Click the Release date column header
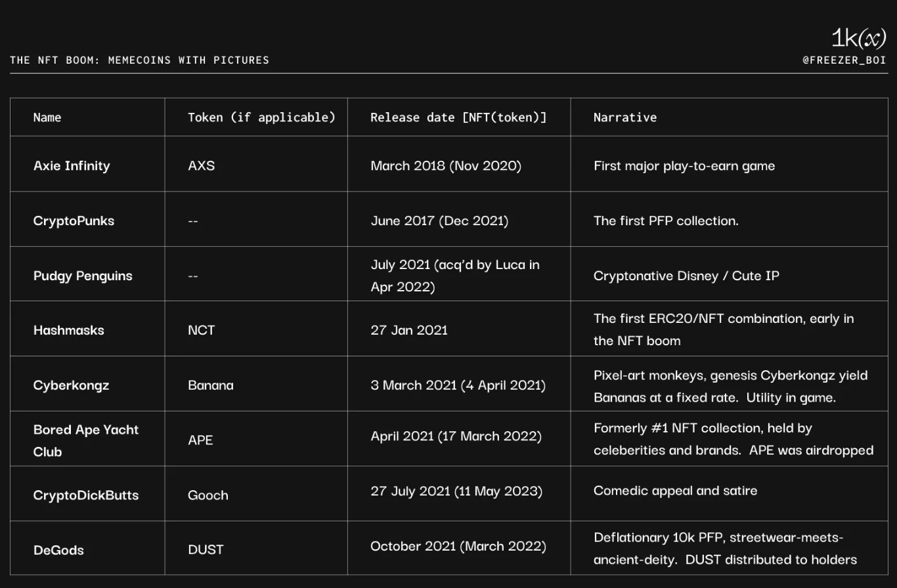Viewport: 897px width, 588px height. [458, 117]
